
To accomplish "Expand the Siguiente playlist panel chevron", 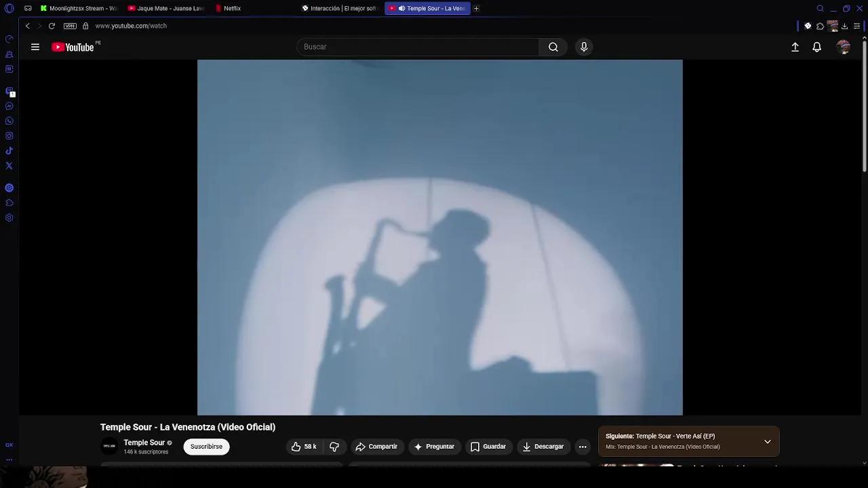I will tap(768, 441).
